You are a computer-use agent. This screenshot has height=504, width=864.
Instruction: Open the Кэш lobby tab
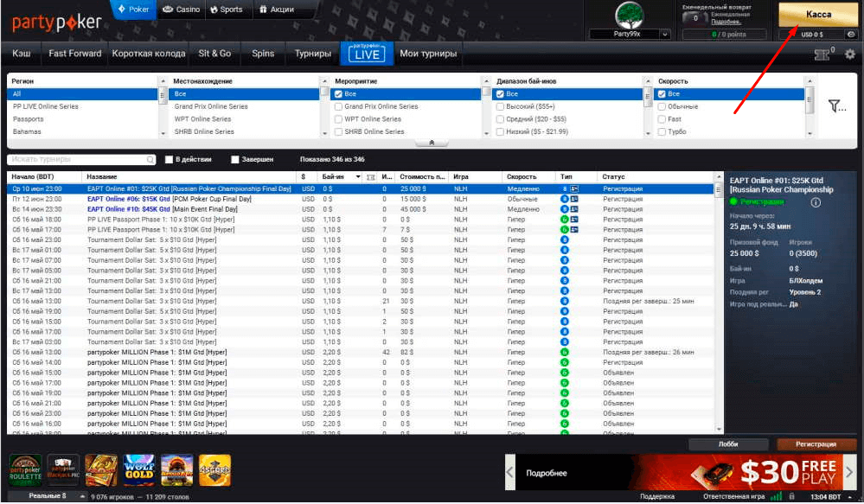click(22, 54)
